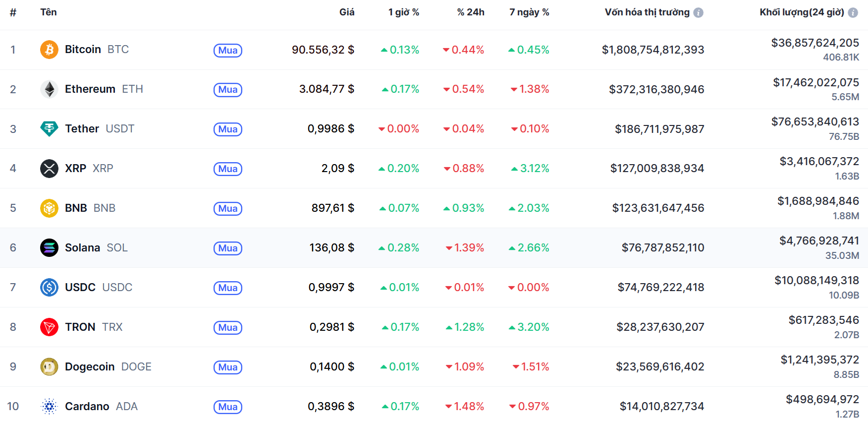Click the Bitcoin logo icon
The image size is (868, 424).
(49, 50)
